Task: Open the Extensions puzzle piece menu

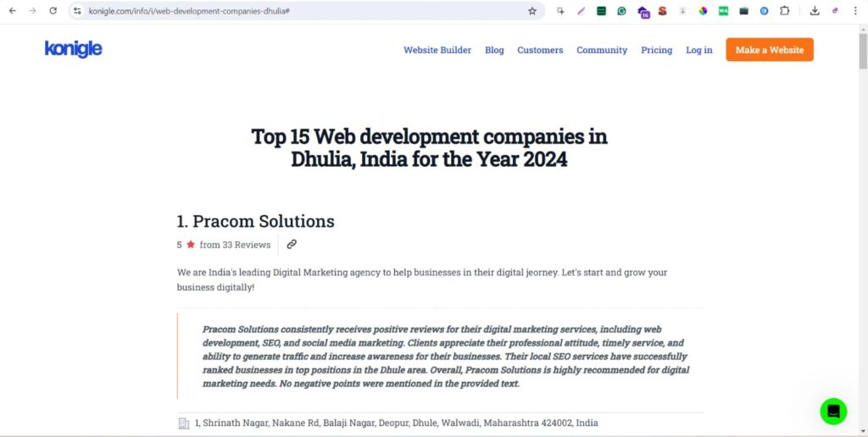Action: tap(784, 10)
